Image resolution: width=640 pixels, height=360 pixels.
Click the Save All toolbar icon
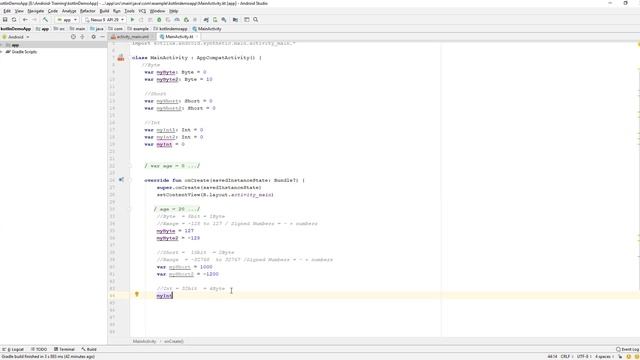tap(5, 20)
